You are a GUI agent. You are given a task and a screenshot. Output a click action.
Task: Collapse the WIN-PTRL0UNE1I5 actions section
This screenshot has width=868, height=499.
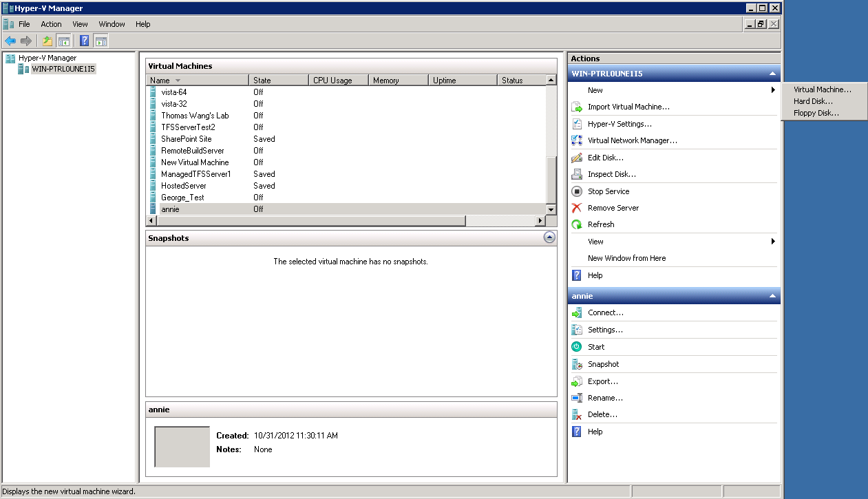pyautogui.click(x=772, y=74)
